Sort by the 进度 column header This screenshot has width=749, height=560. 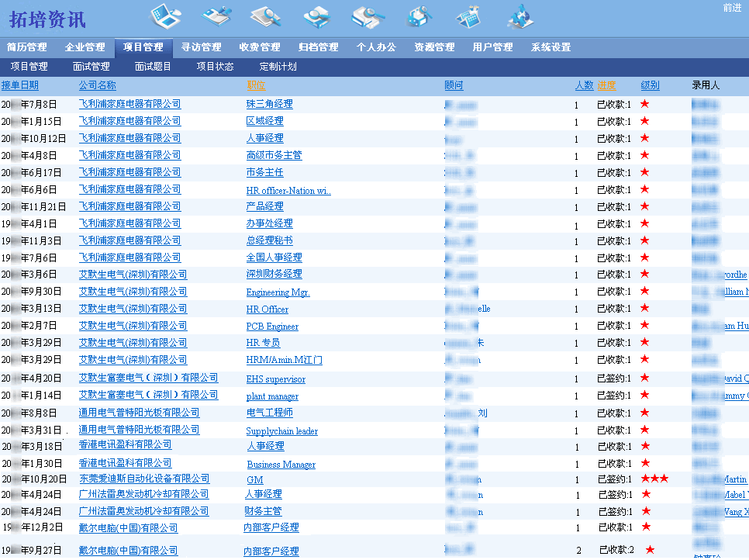pyautogui.click(x=606, y=85)
